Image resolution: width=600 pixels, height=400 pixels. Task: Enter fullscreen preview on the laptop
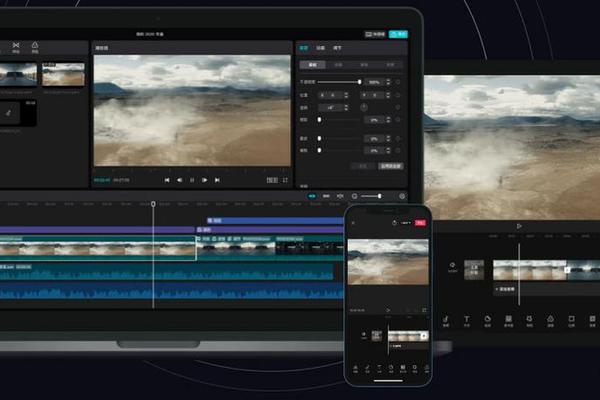pos(285,180)
